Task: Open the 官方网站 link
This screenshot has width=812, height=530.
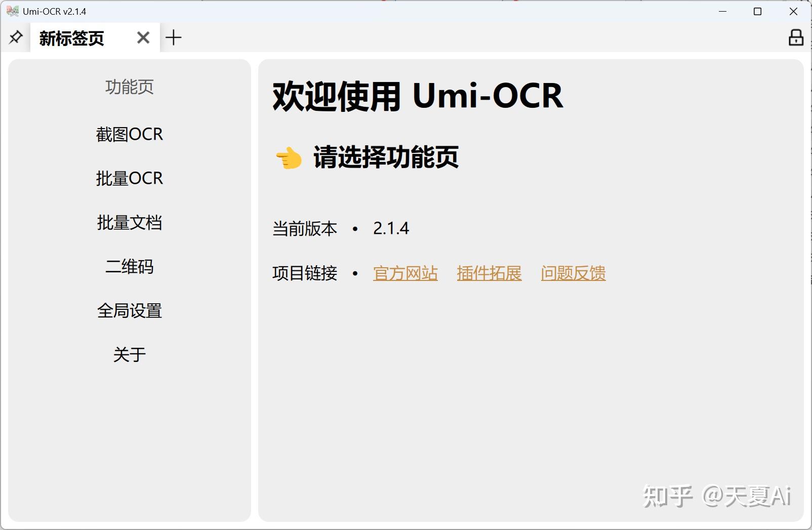Action: (x=405, y=273)
